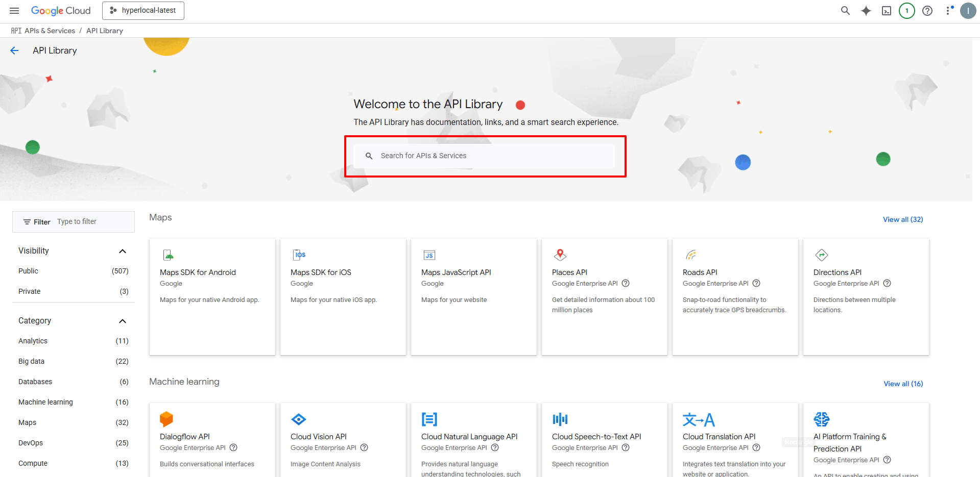This screenshot has height=477, width=980.
Task: Activate Cloud Shell terminal icon
Action: pyautogui.click(x=887, y=11)
